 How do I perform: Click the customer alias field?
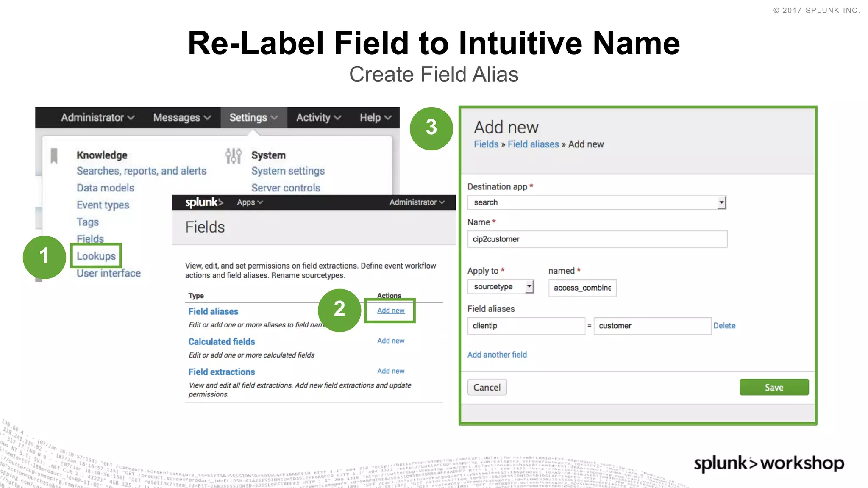click(652, 326)
